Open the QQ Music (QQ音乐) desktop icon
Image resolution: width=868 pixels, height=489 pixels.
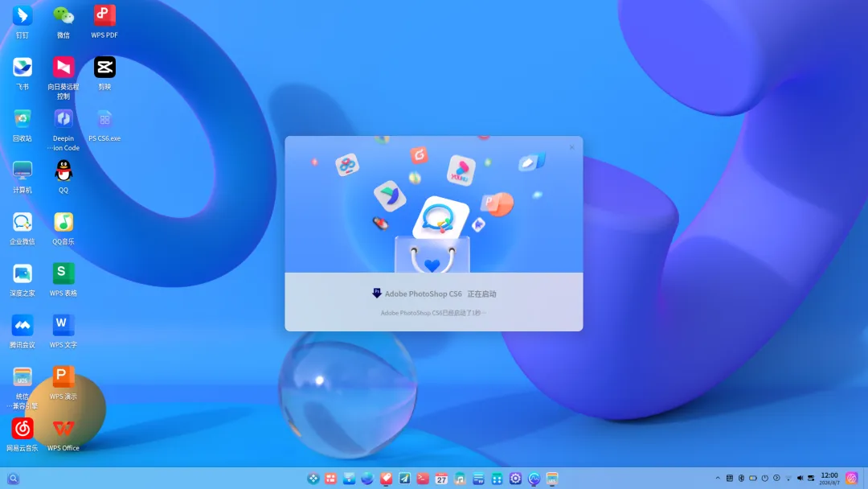(x=63, y=221)
